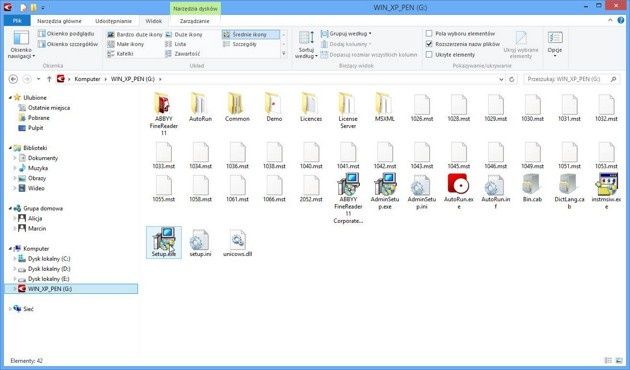This screenshot has height=370, width=630.
Task: Click Komputer in the address bar path
Action: pos(87,79)
